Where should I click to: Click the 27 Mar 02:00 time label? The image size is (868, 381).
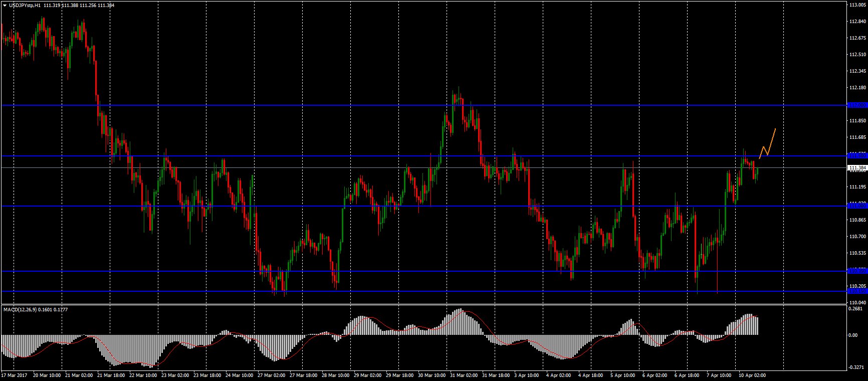[x=271, y=375]
